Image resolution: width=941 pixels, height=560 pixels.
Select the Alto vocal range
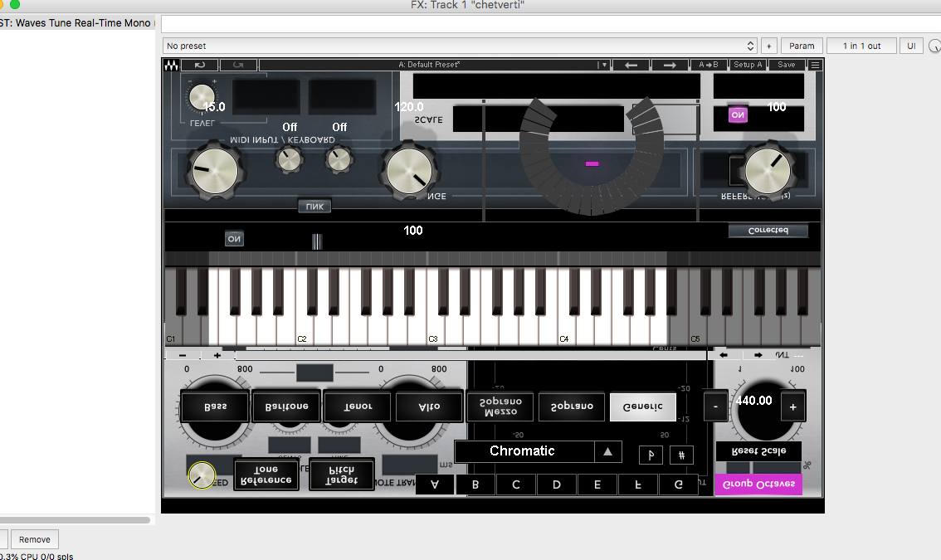[429, 407]
